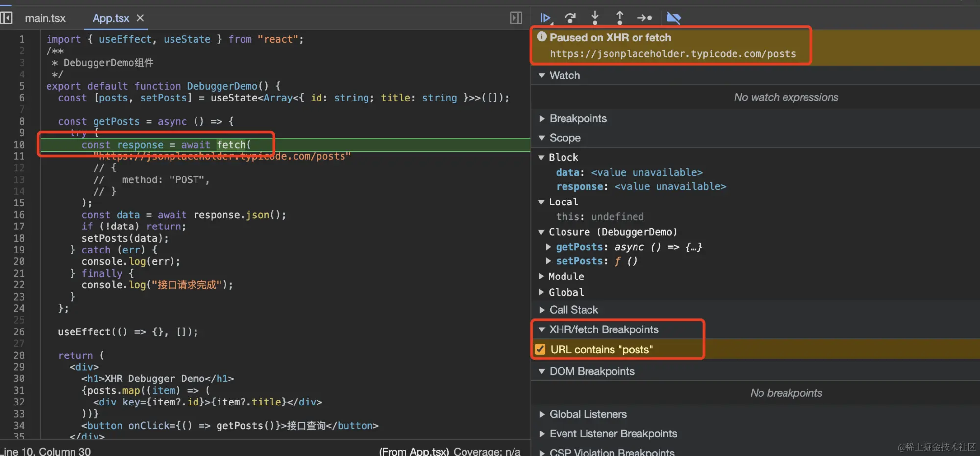Expand Global Listeners section
This screenshot has width=980, height=456.
542,414
